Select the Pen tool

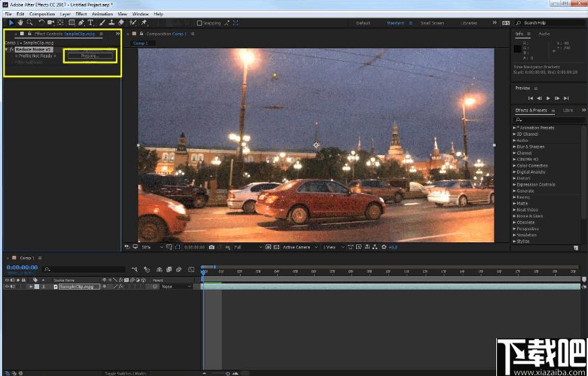(81, 23)
